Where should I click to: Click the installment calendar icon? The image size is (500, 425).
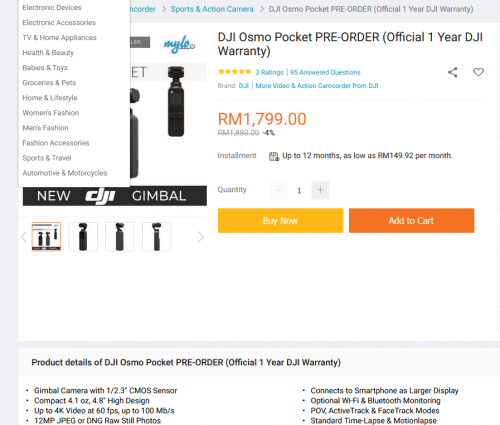click(x=274, y=156)
